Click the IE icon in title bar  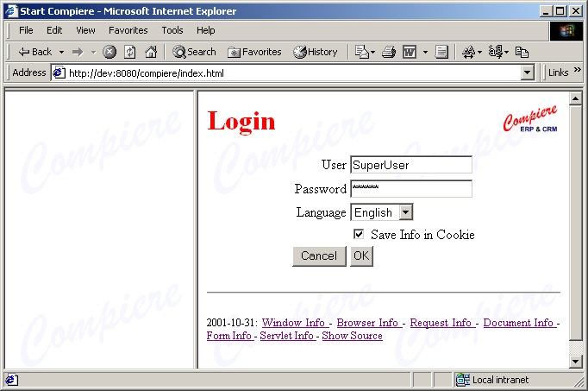pyautogui.click(x=11, y=11)
